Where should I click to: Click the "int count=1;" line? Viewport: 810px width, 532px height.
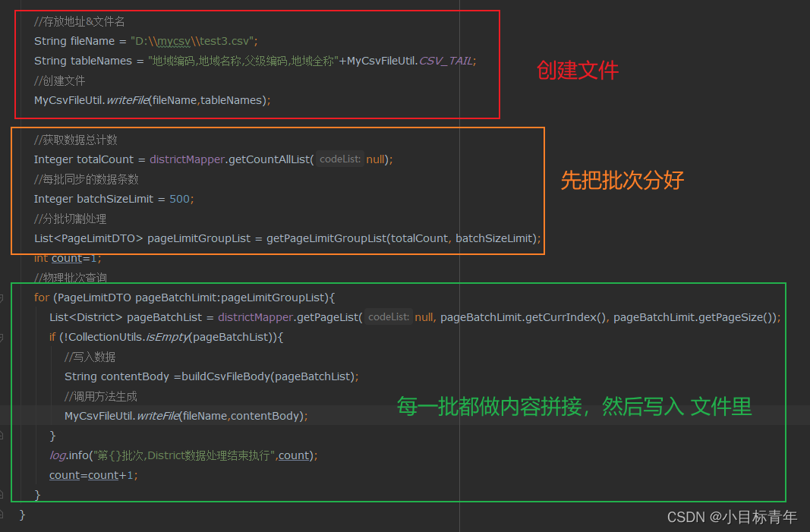[68, 258]
